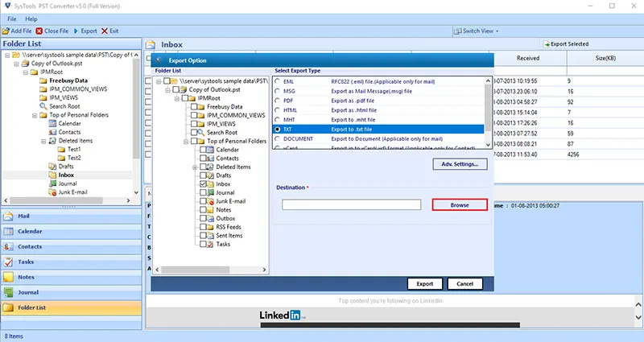The width and height of the screenshot is (644, 342).
Task: Click the Test1 folder icon in left tree
Action: pos(62,149)
